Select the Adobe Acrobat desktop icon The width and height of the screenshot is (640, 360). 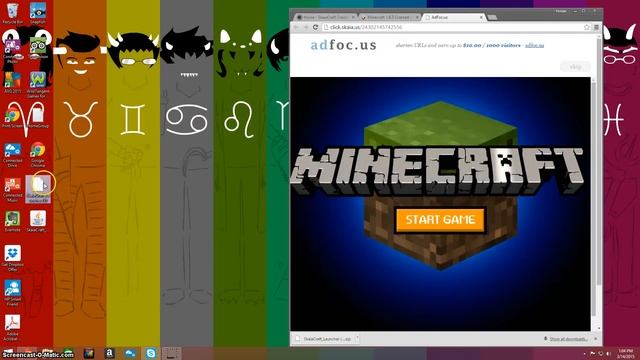12,327
